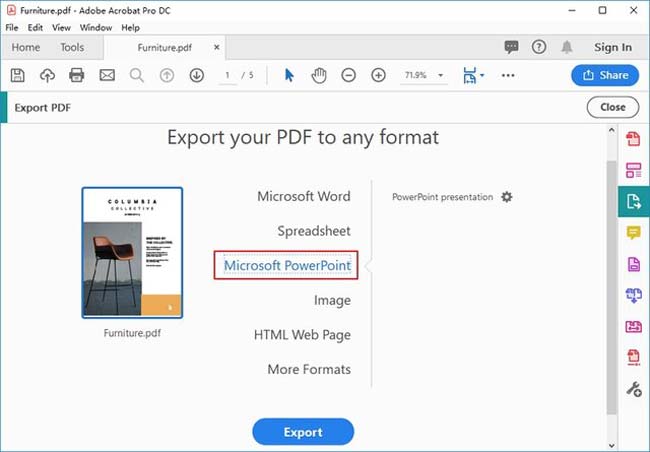650x452 pixels.
Task: Go to next page arrow
Action: coord(196,75)
